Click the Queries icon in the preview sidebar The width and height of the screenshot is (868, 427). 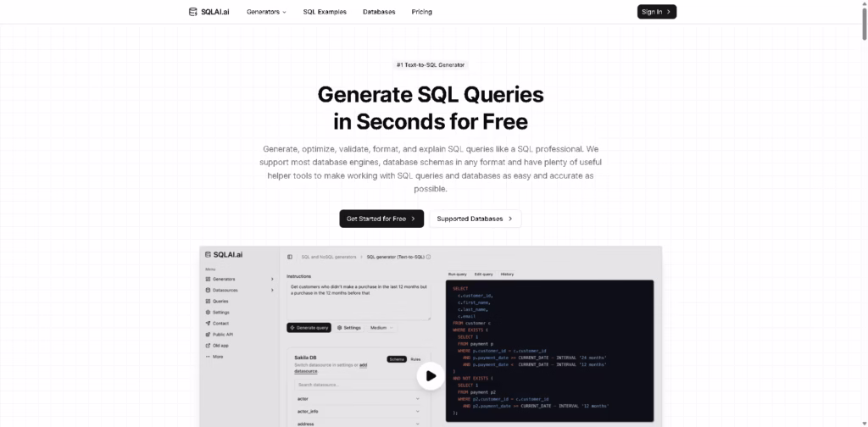(x=208, y=301)
